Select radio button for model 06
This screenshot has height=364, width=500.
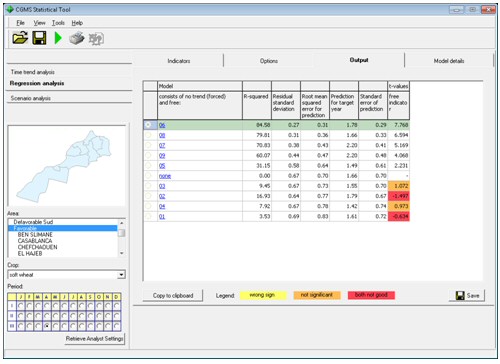pos(148,125)
